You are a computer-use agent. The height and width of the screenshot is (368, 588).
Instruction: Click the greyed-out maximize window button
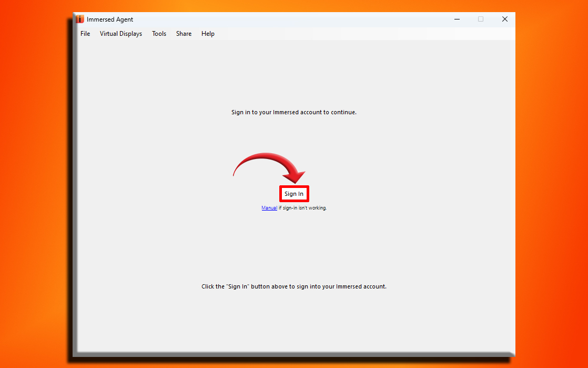click(x=481, y=19)
